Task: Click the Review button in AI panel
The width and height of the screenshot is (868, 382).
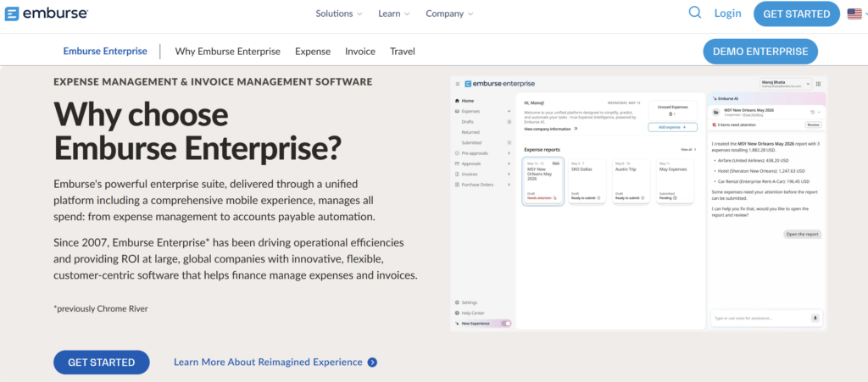Action: (x=813, y=125)
